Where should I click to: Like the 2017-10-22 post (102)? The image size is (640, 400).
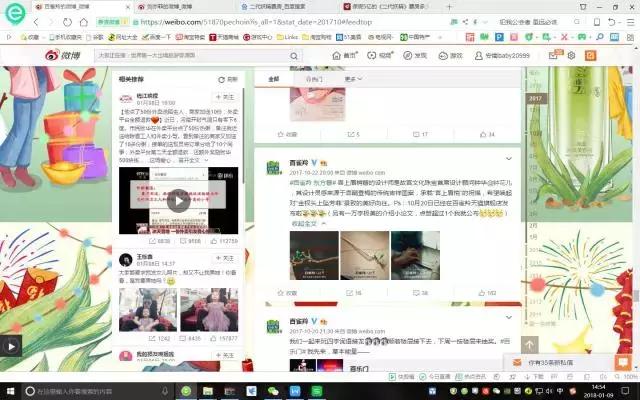[x=487, y=293]
